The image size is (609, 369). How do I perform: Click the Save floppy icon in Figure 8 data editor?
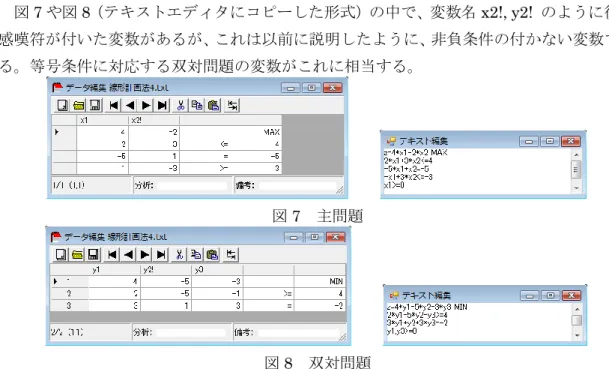click(x=94, y=254)
